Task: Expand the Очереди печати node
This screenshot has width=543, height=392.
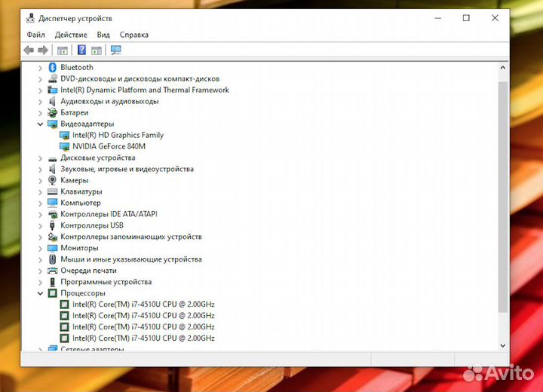Action: [x=40, y=271]
